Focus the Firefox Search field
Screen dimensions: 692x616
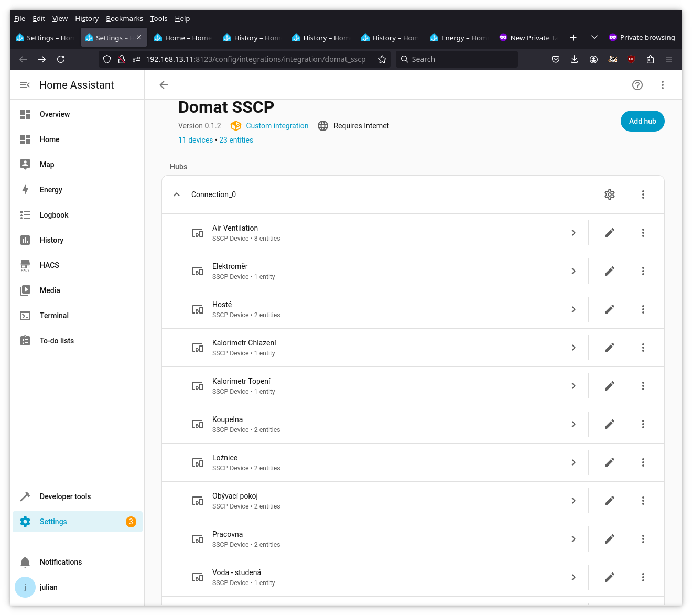point(457,59)
